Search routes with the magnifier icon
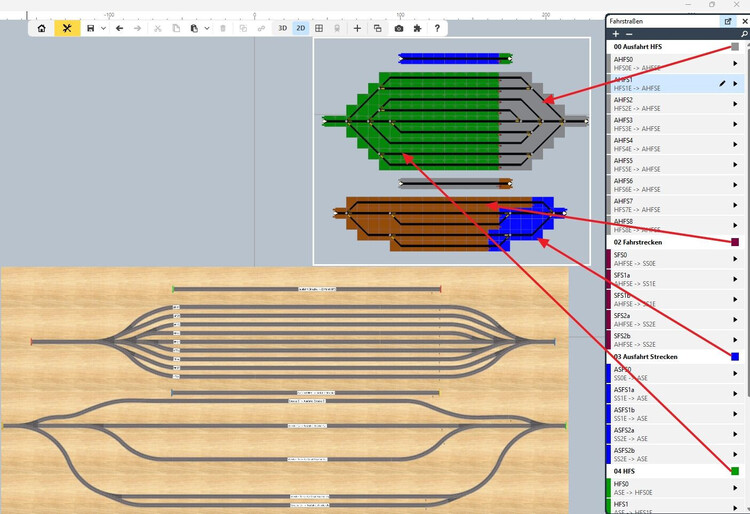 tap(744, 34)
